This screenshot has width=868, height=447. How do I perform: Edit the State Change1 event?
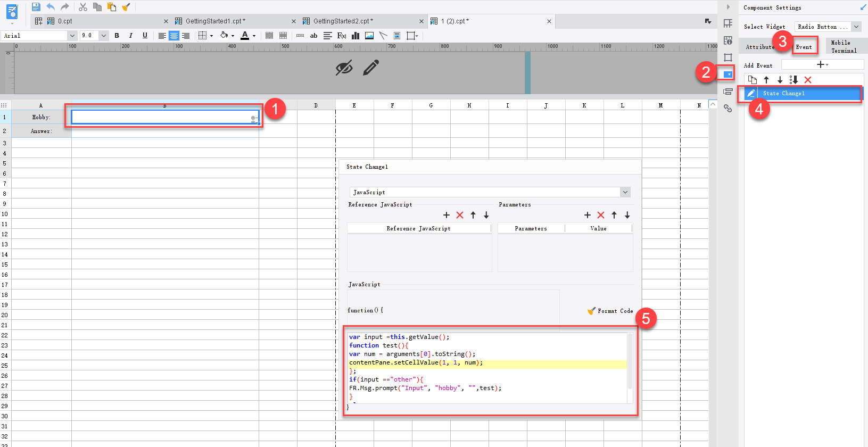click(751, 94)
